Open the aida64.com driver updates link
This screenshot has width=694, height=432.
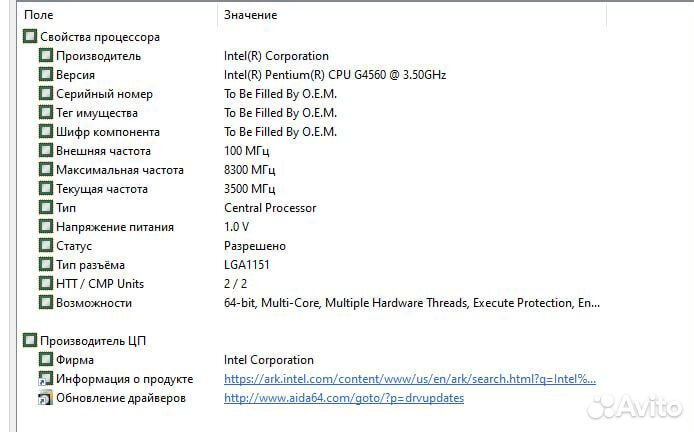click(344, 398)
